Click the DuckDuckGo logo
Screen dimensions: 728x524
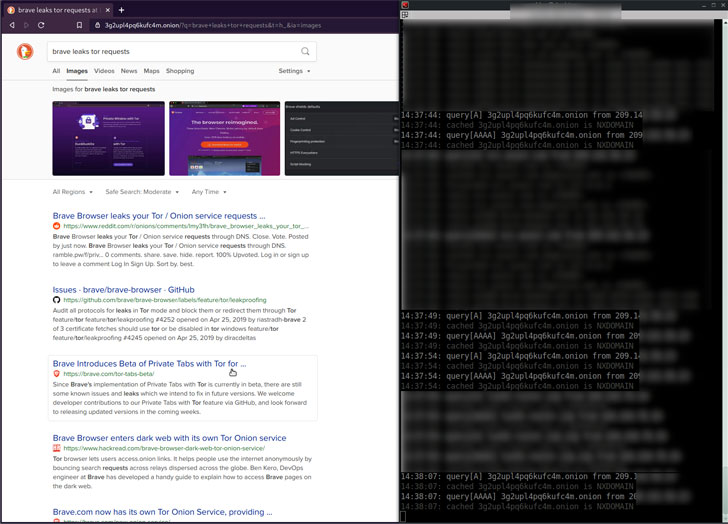click(x=25, y=51)
